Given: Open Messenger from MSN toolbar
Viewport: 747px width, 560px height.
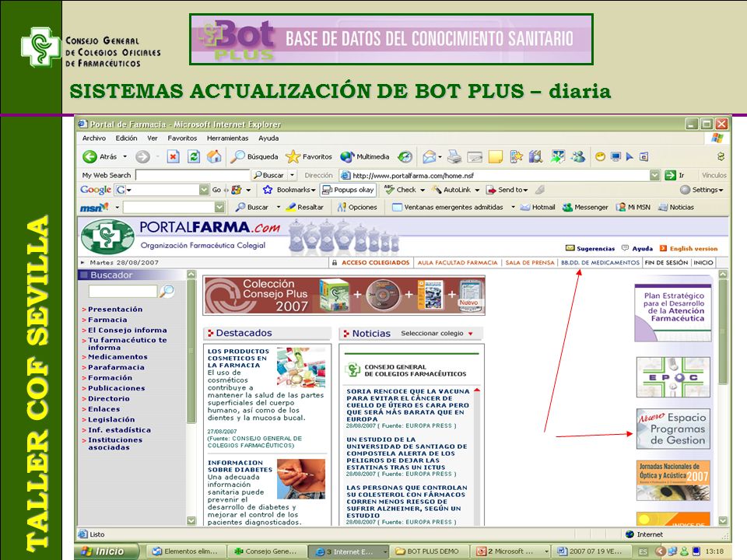Looking at the screenshot, I should pyautogui.click(x=585, y=207).
